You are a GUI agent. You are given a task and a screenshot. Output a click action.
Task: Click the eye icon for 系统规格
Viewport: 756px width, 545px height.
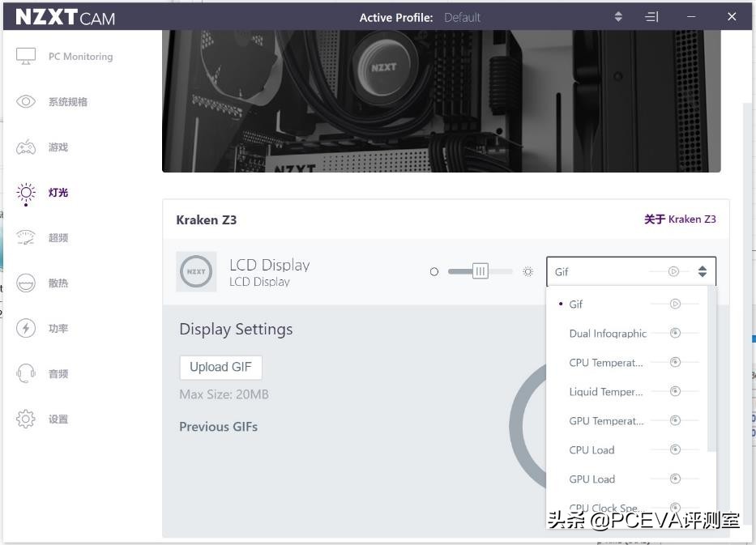pyautogui.click(x=26, y=102)
